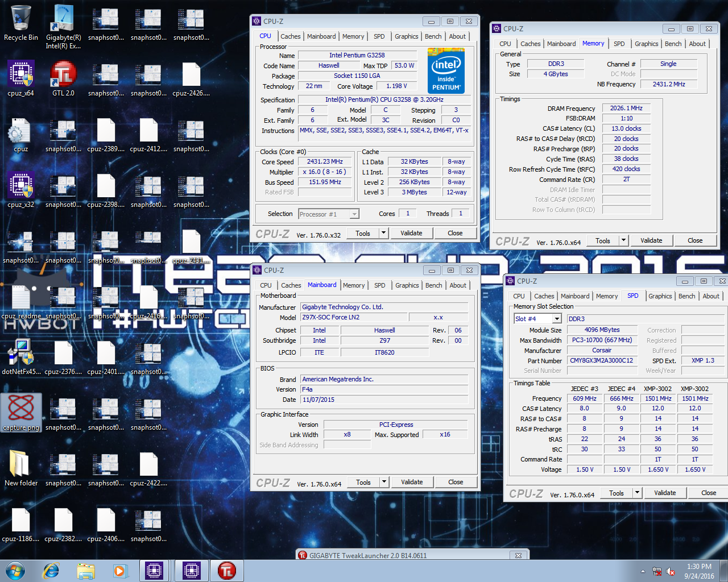Select the cpuz_readme text file icon
The width and height of the screenshot is (728, 582).
tap(21, 301)
